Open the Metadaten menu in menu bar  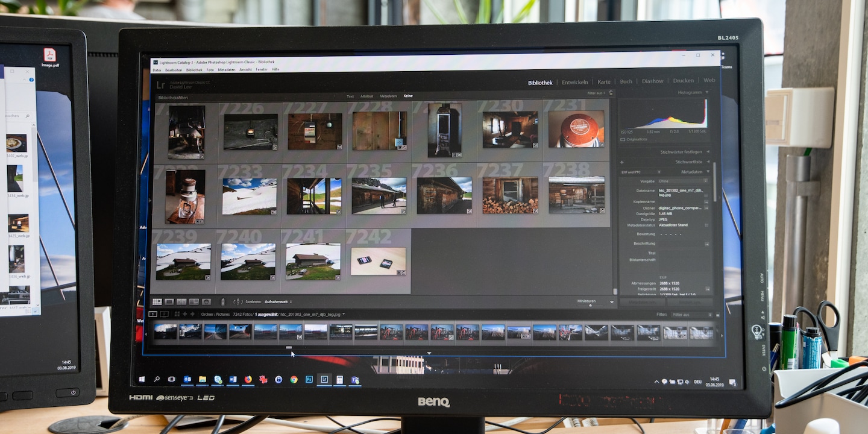tap(227, 70)
